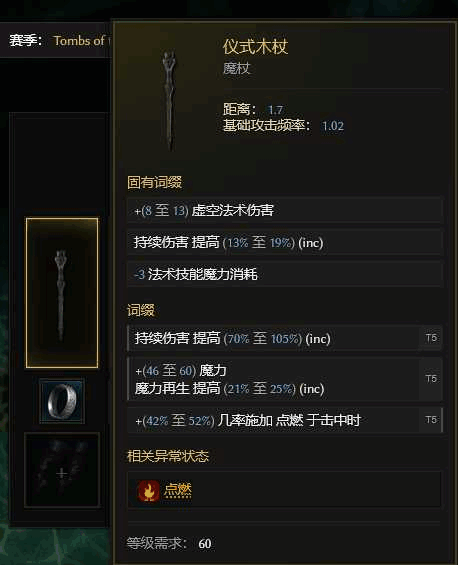Click the silver ring item slot
Viewport: 458px width, 565px height.
tap(62, 401)
